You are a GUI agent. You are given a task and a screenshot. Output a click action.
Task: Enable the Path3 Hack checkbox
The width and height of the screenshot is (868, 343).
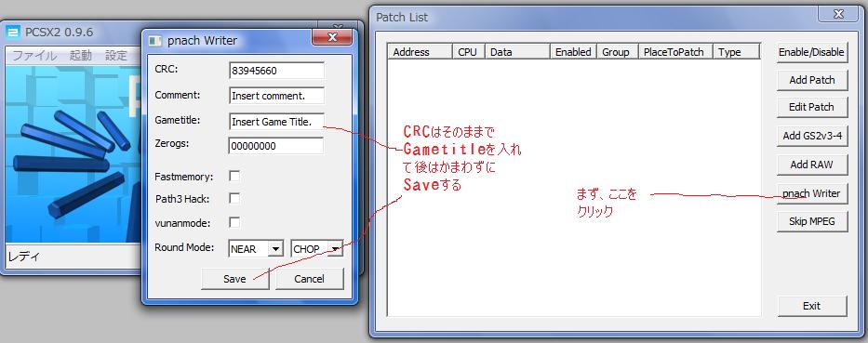coord(234,198)
